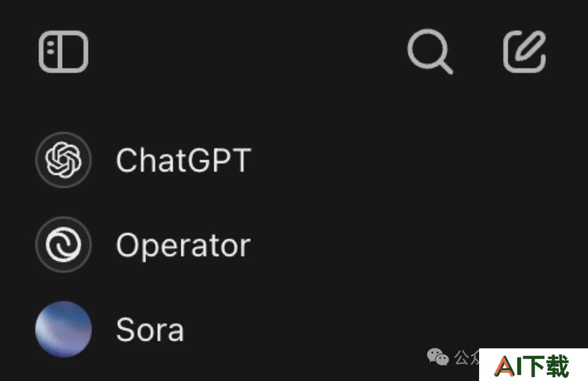Select the Sora text label
This screenshot has height=381, width=588.
coord(150,330)
